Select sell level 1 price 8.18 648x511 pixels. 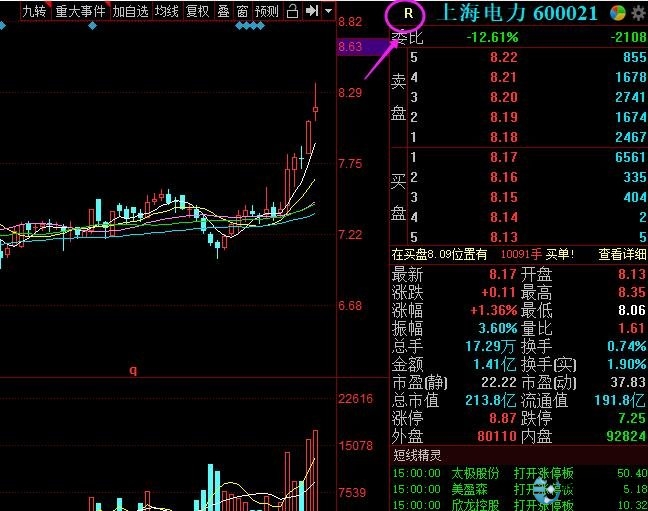pyautogui.click(x=504, y=137)
